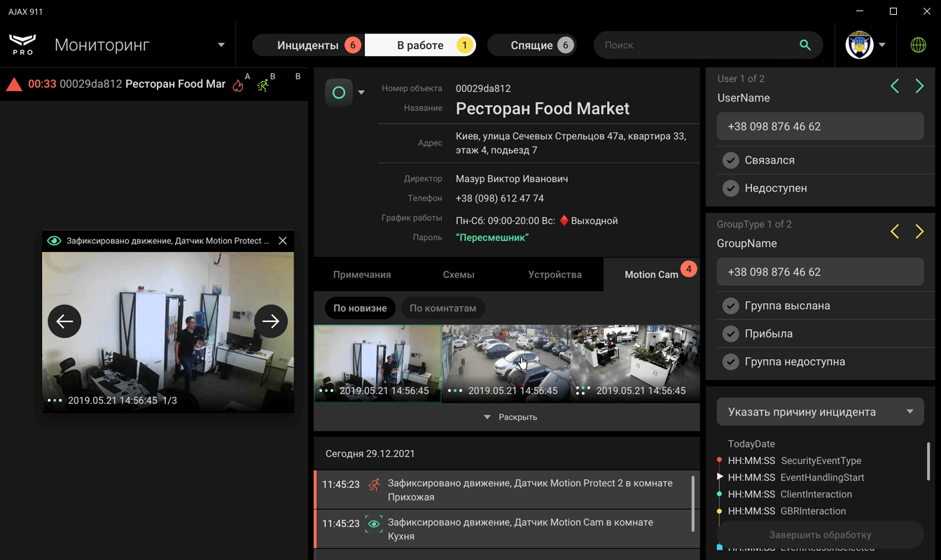Image resolution: width=941 pixels, height=560 pixels.
Task: Open Указать причину инцидента dropdown
Action: coord(820,412)
